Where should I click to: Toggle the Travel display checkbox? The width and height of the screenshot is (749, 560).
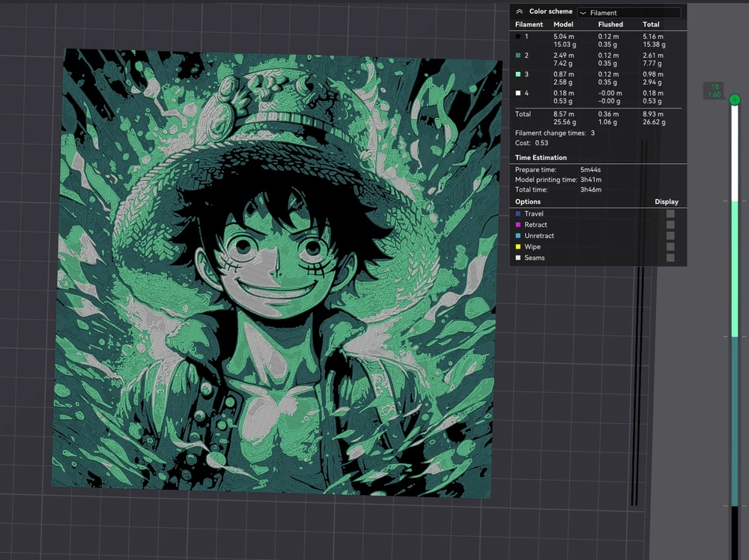(670, 214)
